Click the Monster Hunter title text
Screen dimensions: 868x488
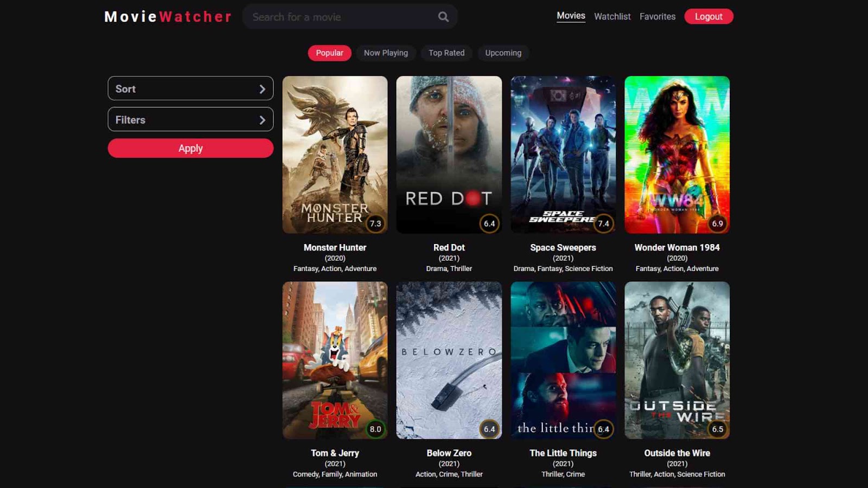click(x=335, y=247)
